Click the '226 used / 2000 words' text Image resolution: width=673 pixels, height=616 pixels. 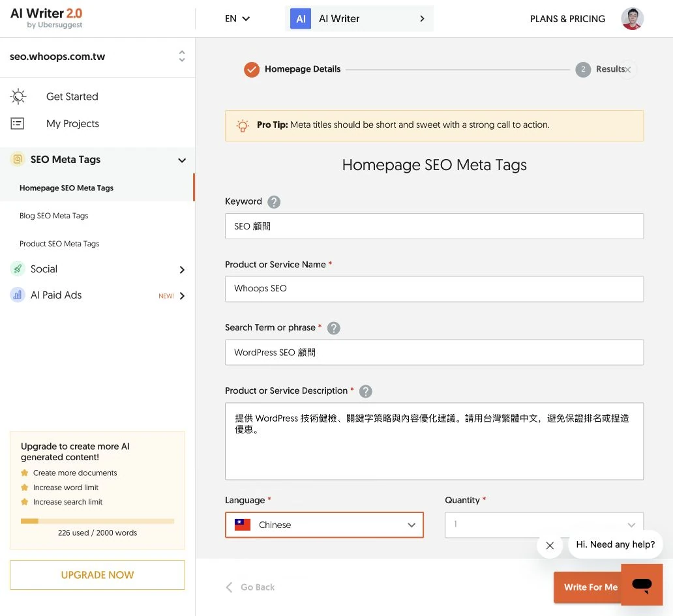tap(97, 533)
